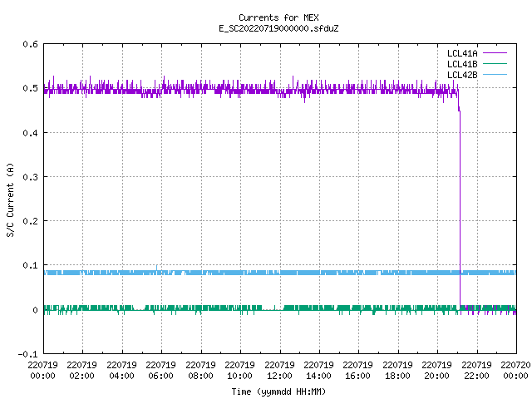Click the x-axis tick label 220719 08:00
The height and width of the screenshot is (399, 532).
coord(200,371)
